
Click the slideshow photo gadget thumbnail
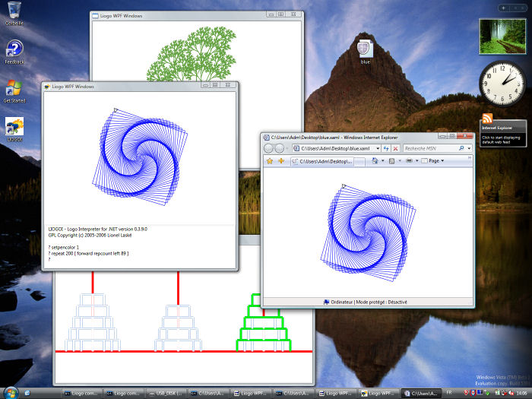[503, 36]
